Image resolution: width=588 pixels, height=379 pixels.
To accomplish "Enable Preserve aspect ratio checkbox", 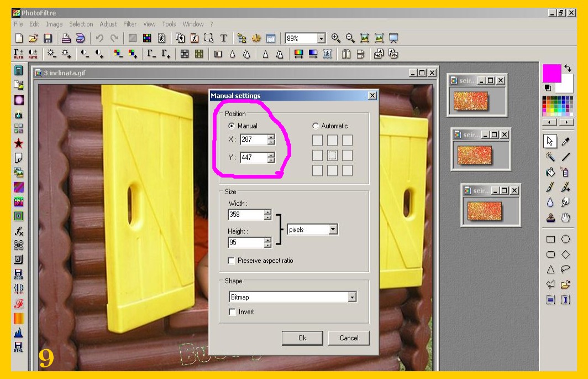I will [232, 261].
